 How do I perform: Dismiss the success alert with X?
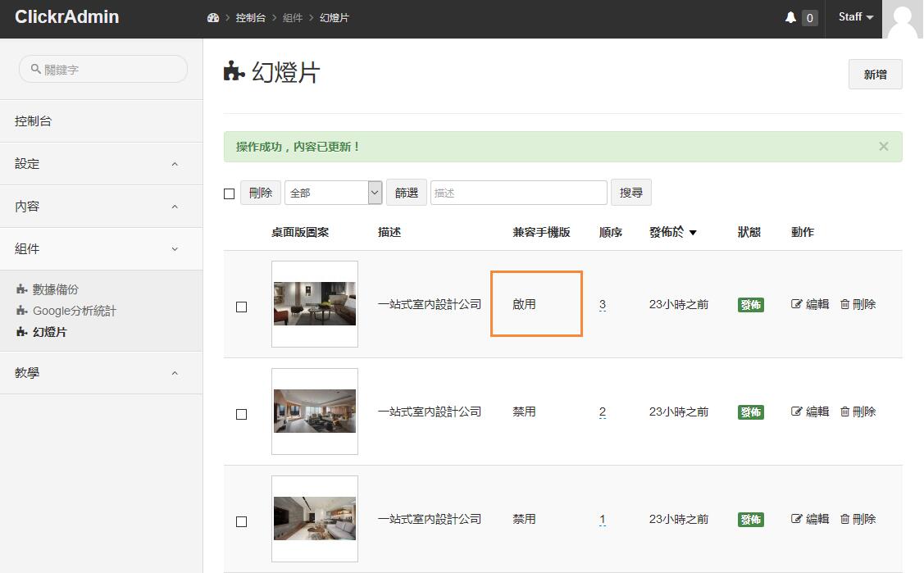coord(883,147)
